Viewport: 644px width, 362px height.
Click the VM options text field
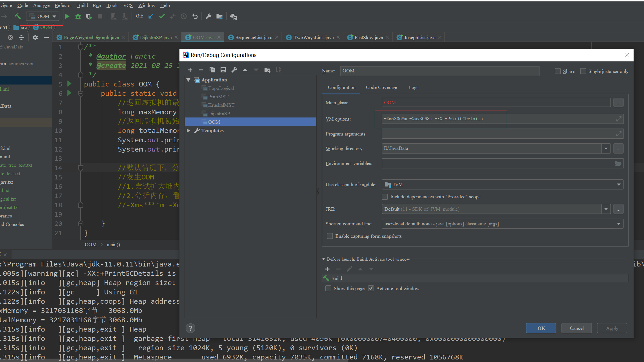502,119
